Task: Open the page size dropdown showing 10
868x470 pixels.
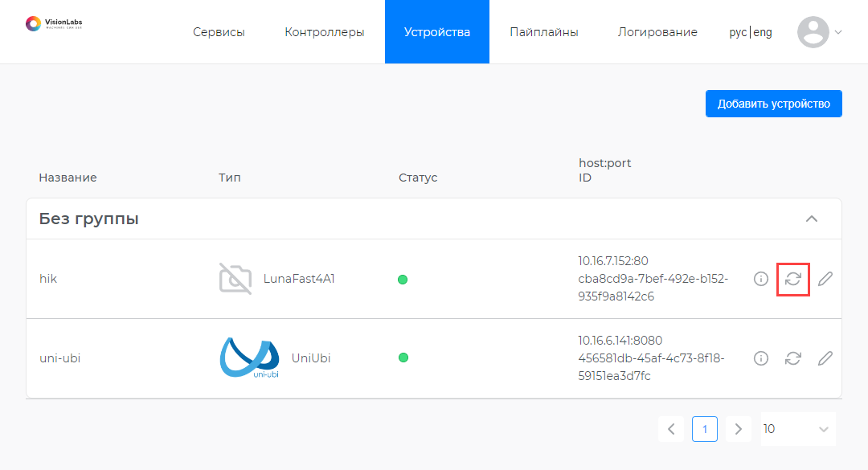Action: pyautogui.click(x=798, y=429)
